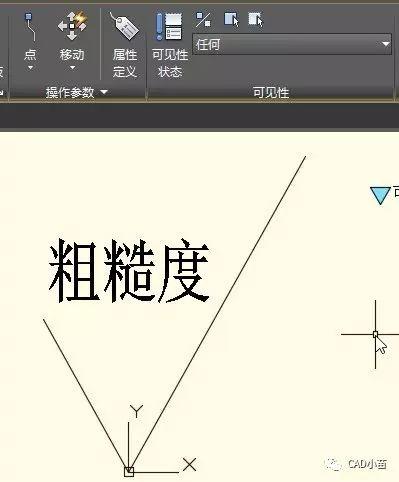The height and width of the screenshot is (482, 399).
Task: Toggle visibility mode icon
Action: (203, 19)
